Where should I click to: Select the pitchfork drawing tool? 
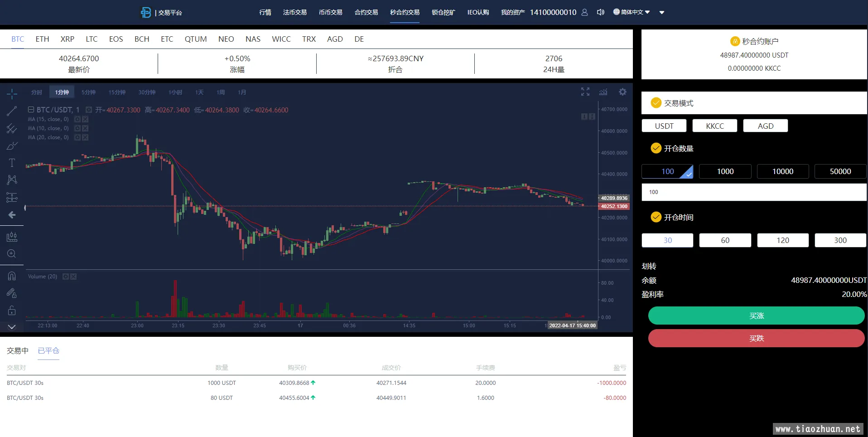click(12, 129)
